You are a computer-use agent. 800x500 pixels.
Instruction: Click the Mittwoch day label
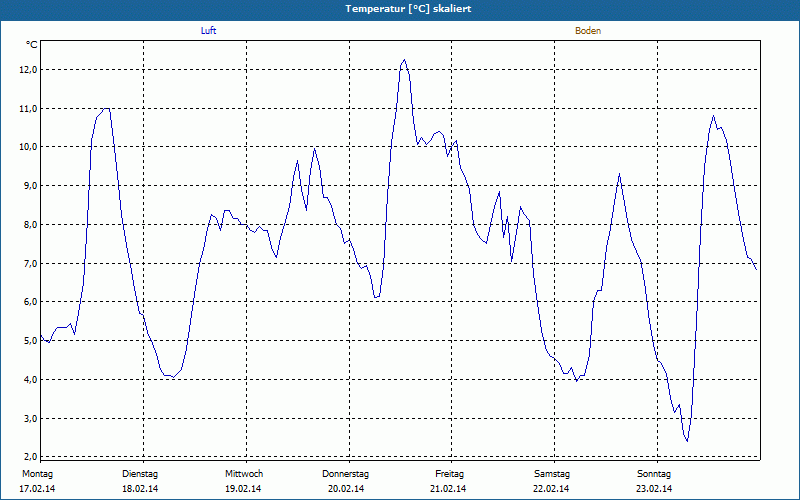(244, 474)
